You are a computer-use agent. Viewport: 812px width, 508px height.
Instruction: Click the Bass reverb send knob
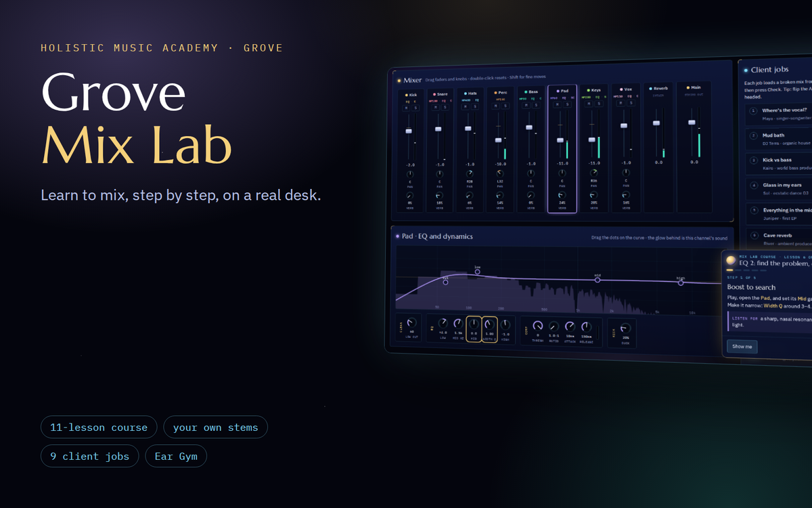(531, 195)
